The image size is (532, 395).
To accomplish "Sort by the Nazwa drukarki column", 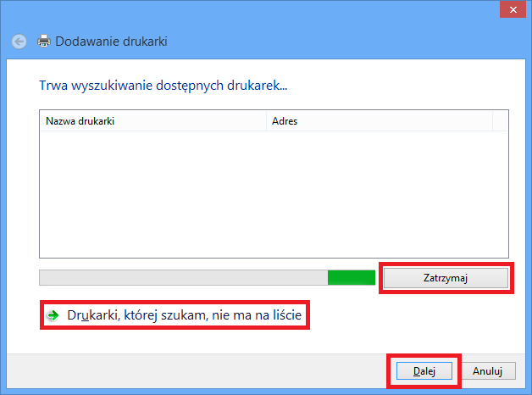I will (x=153, y=121).
